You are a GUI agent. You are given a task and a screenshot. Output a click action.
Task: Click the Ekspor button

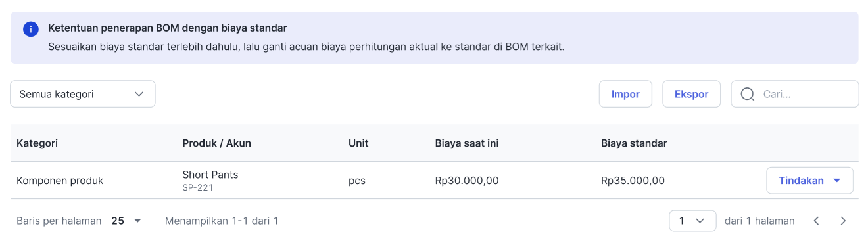[691, 94]
